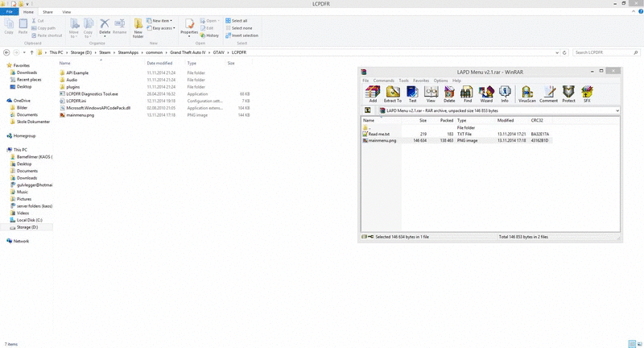Image resolution: width=644 pixels, height=348 pixels.
Task: Switch to the View ribbon tab
Action: pyautogui.click(x=67, y=12)
